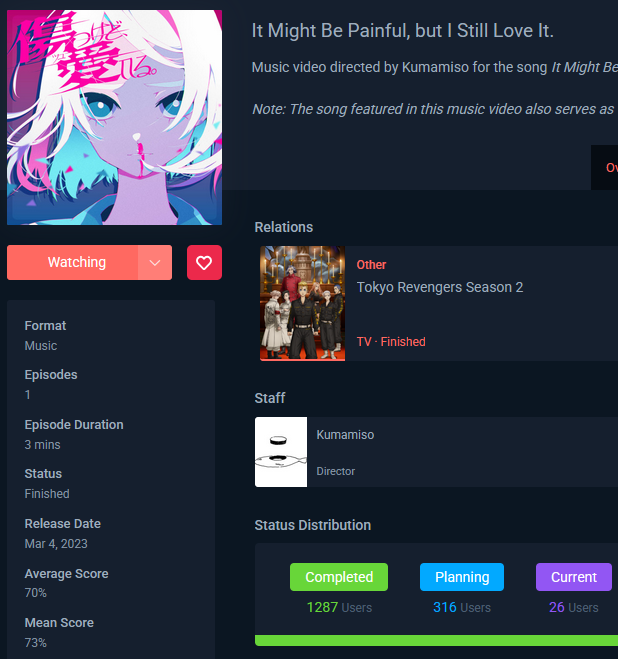Open Kumamiso staff avatar image
618x659 pixels.
click(x=281, y=452)
